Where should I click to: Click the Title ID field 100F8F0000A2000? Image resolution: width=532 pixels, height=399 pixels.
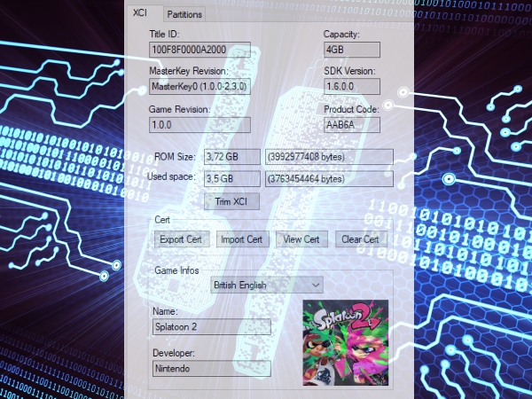click(199, 50)
